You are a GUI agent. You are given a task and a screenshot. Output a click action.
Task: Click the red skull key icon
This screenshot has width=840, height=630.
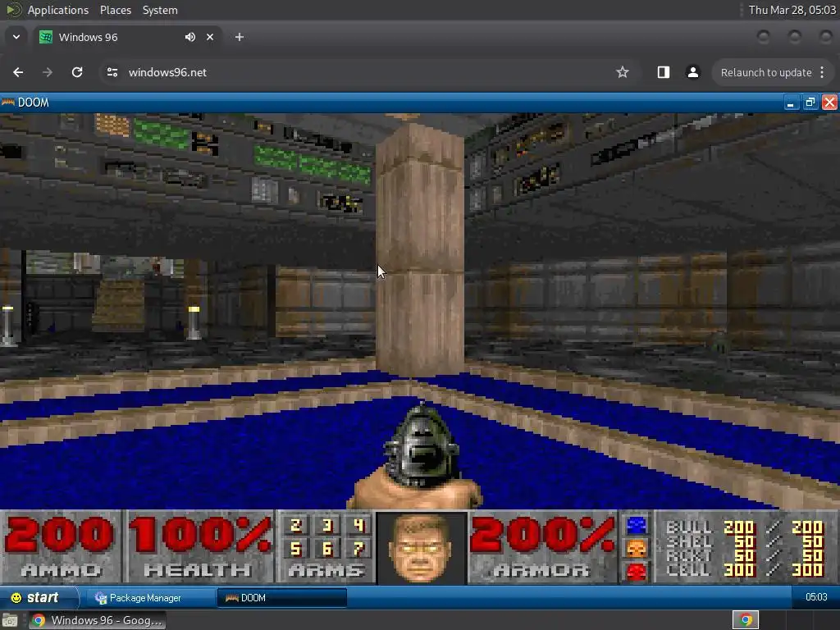[x=637, y=572]
